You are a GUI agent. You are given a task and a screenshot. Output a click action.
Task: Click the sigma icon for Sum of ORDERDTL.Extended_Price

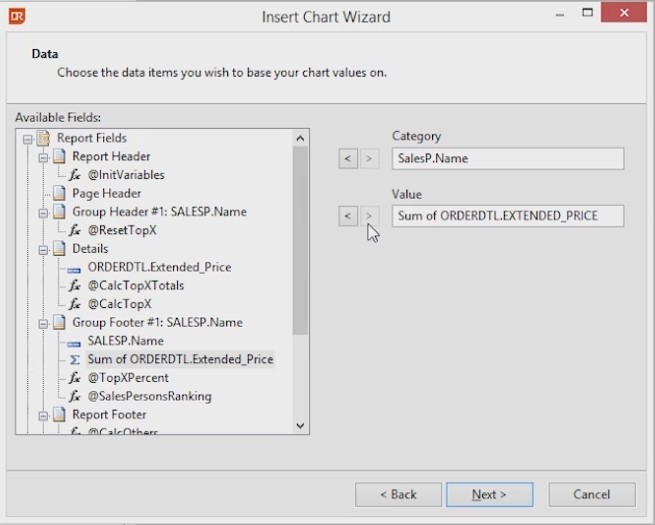tap(75, 359)
